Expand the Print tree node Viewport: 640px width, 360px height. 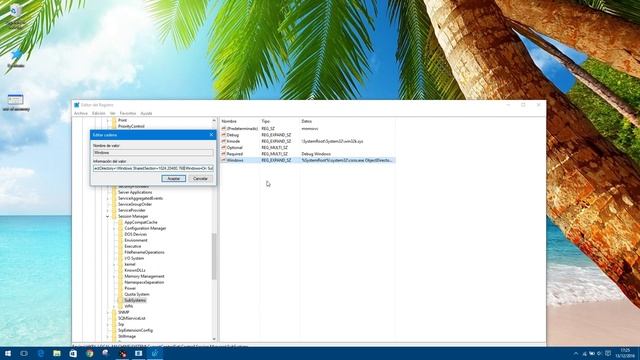click(108, 120)
